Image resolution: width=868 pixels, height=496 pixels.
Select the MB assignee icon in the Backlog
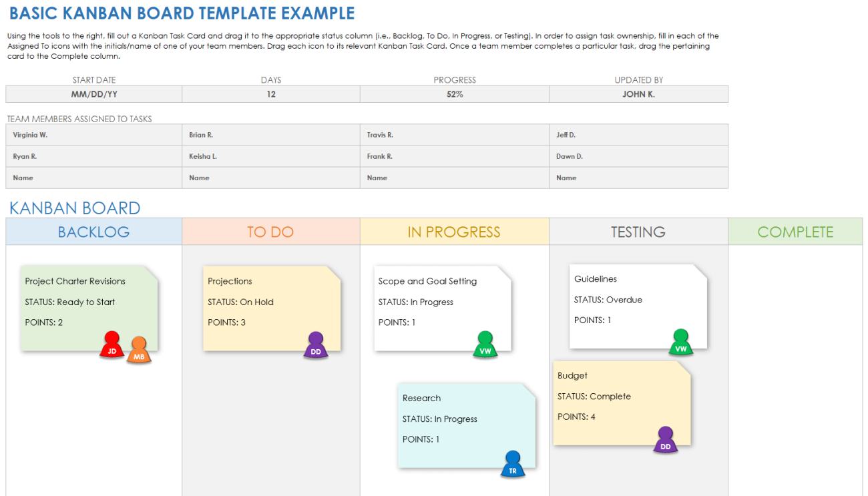(138, 350)
